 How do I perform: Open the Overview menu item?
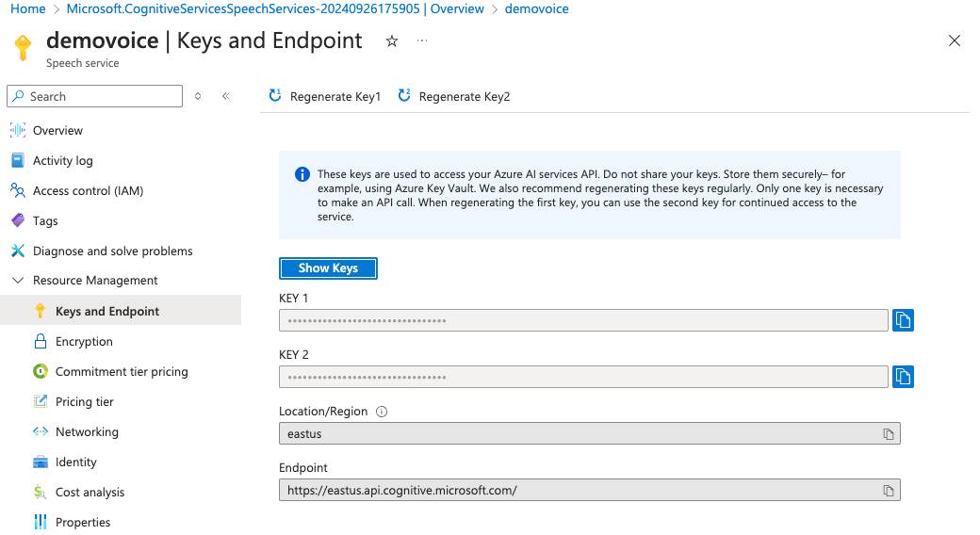pyautogui.click(x=57, y=131)
